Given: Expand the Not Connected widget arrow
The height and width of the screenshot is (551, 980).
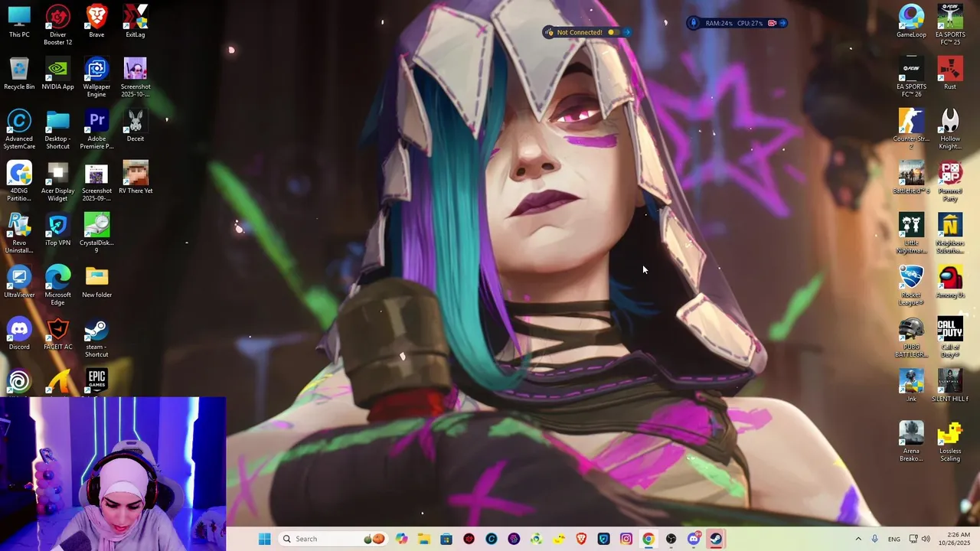Looking at the screenshot, I should 626,32.
